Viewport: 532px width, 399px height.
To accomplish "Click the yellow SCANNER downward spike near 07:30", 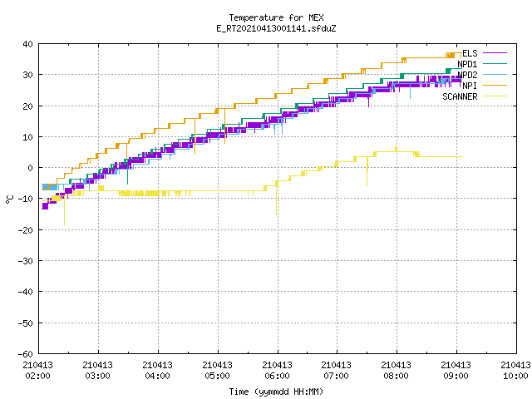I will [367, 172].
